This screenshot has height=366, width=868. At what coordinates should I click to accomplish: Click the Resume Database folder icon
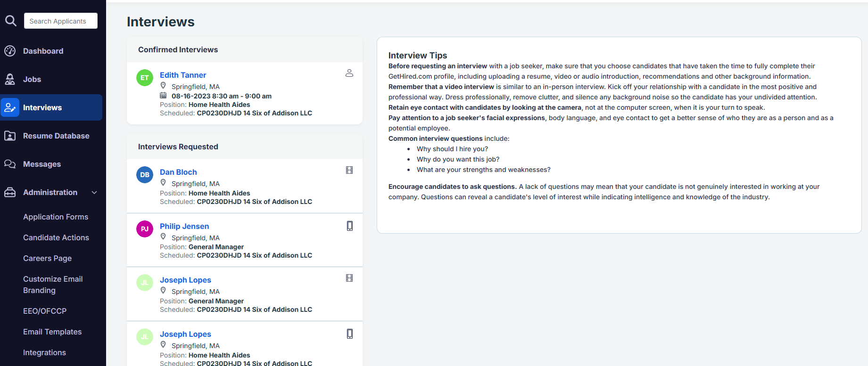pos(10,136)
